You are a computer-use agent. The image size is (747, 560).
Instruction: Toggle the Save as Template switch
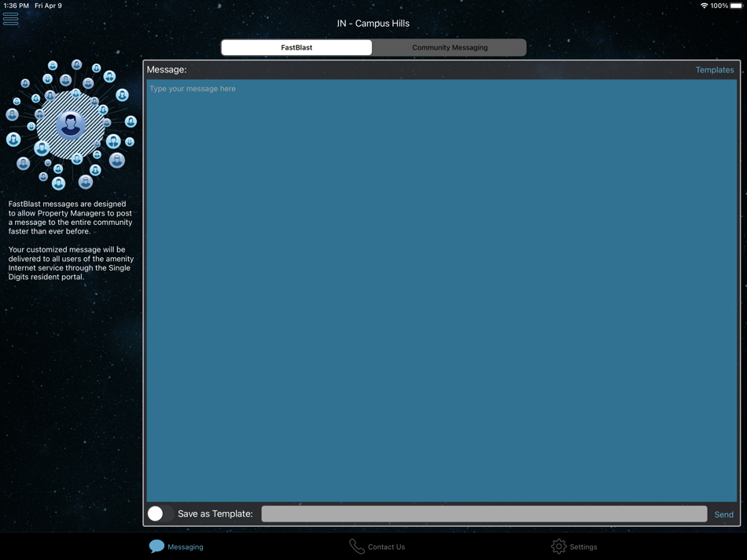[160, 514]
